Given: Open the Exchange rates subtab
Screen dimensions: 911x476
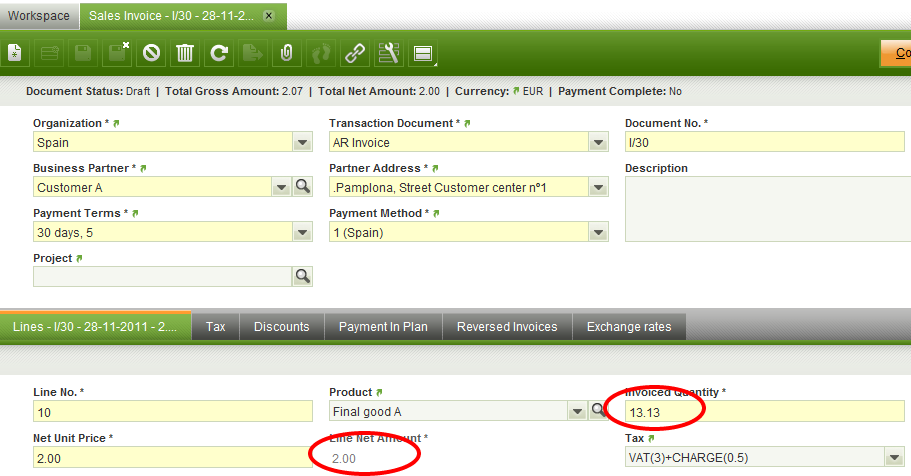Looking at the screenshot, I should pos(629,327).
